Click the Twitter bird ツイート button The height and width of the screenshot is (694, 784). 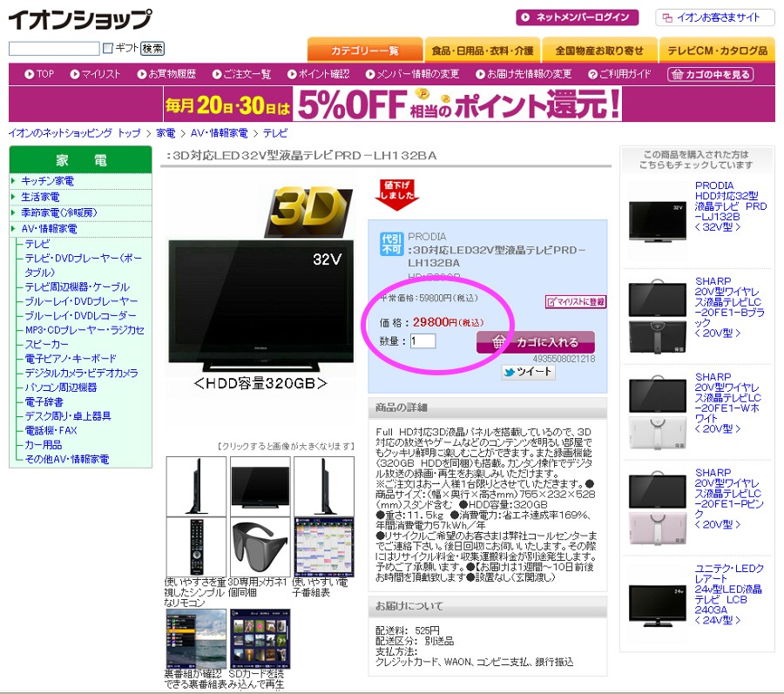[x=528, y=372]
